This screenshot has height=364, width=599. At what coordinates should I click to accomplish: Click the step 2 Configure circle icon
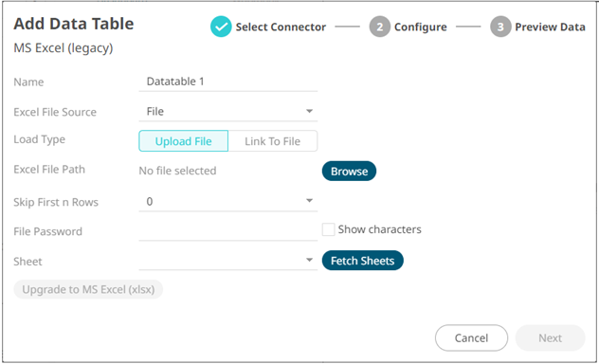[x=379, y=27]
